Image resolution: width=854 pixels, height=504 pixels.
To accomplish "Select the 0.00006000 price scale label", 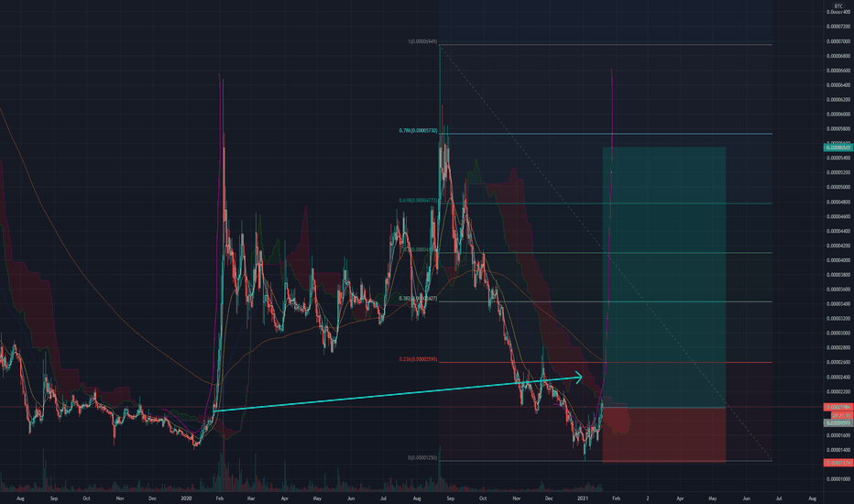I will tap(838, 115).
